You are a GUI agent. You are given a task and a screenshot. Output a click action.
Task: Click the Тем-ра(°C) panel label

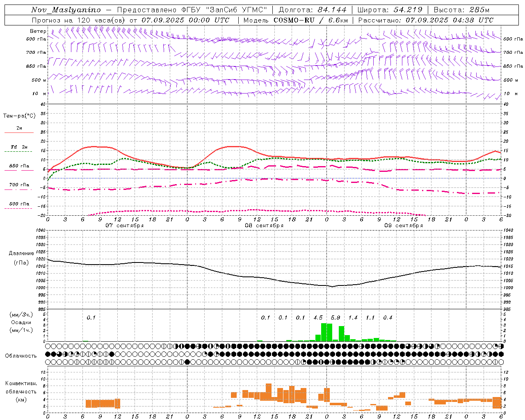click(19, 116)
